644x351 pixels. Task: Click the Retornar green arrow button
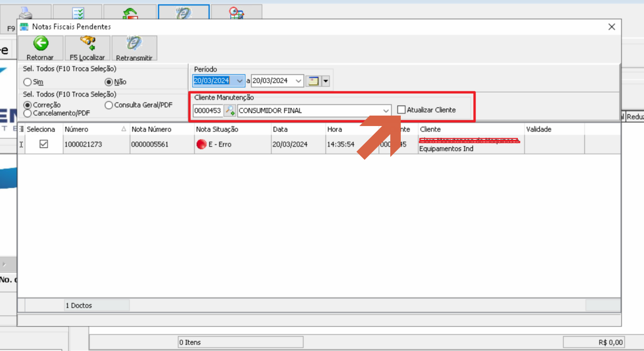40,48
